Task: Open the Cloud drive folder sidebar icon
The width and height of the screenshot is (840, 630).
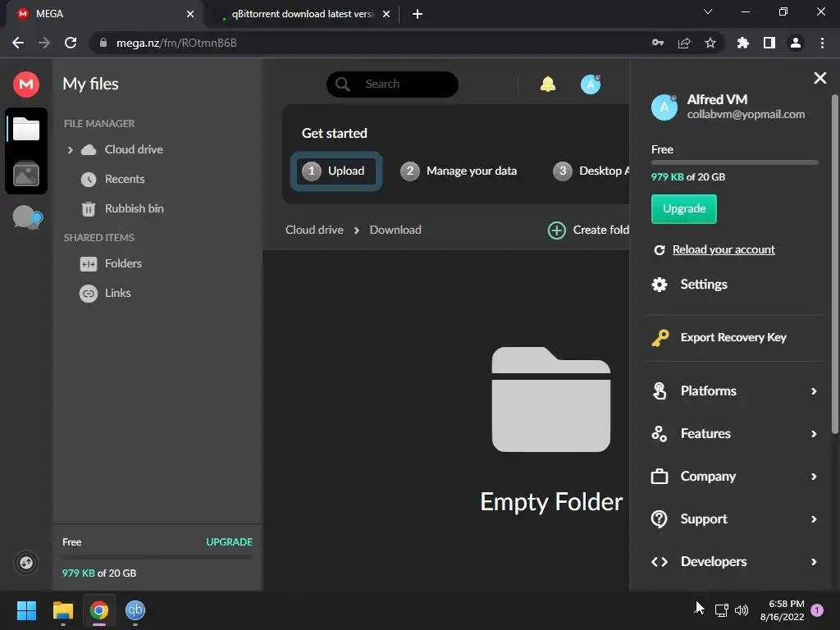Action: [x=25, y=129]
